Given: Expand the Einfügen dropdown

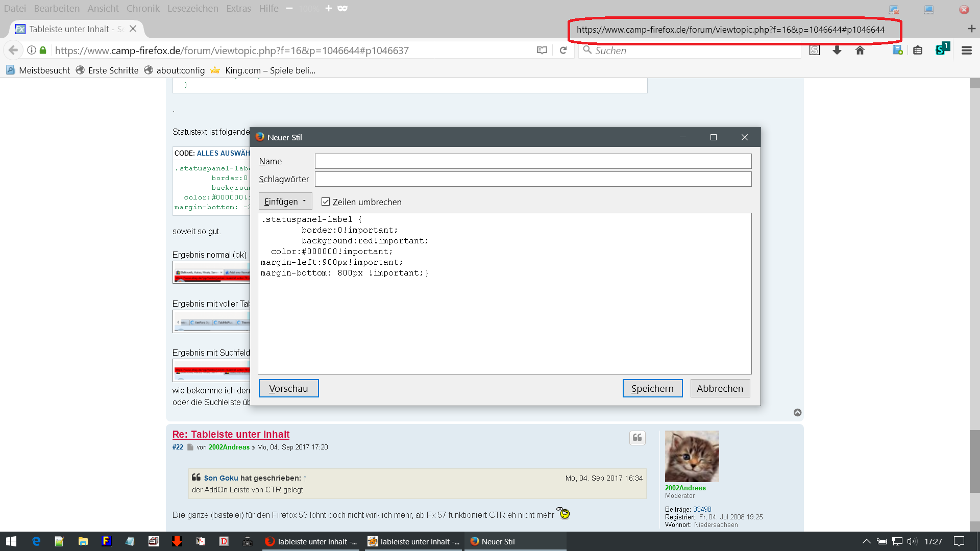Looking at the screenshot, I should pos(285,202).
